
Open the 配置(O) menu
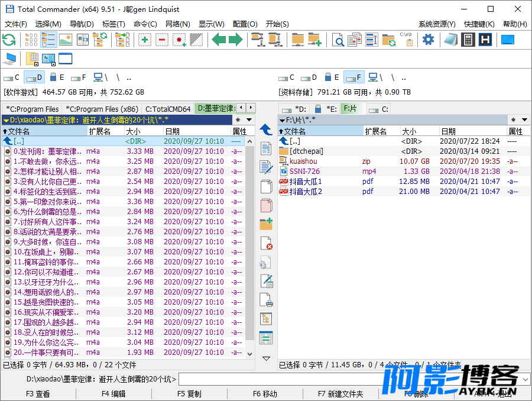(245, 24)
